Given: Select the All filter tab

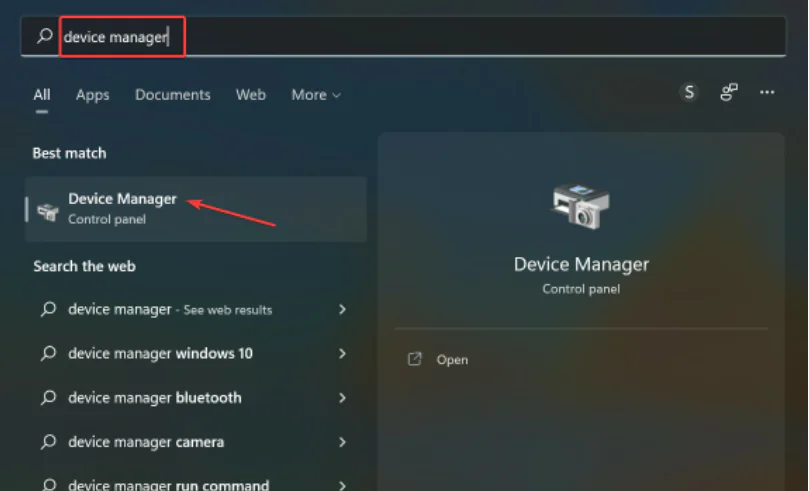Looking at the screenshot, I should pos(42,95).
